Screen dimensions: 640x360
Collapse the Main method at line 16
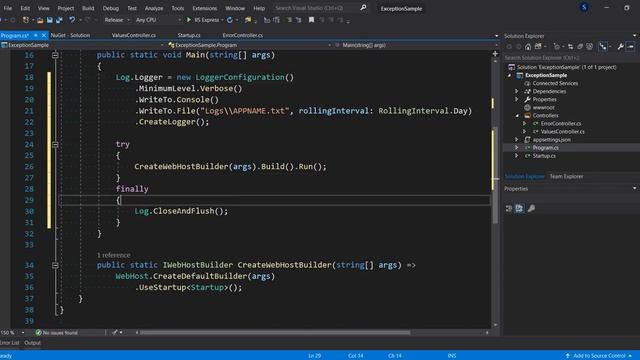[55, 55]
